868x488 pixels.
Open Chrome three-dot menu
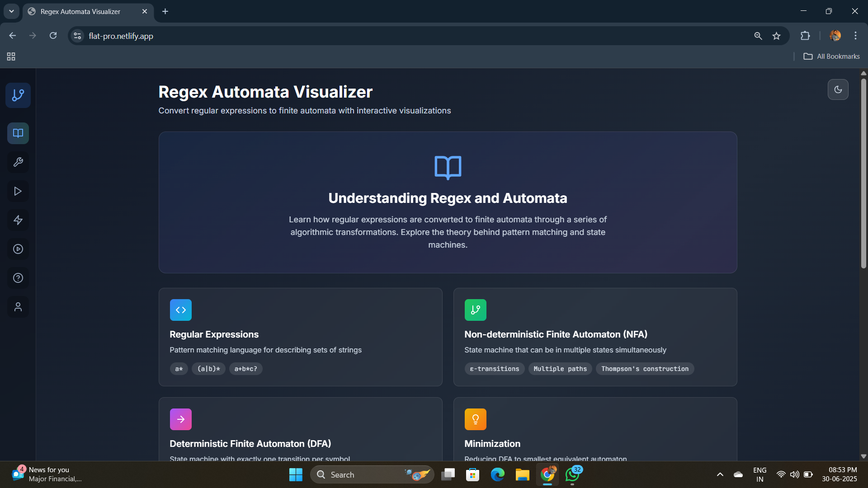(855, 36)
